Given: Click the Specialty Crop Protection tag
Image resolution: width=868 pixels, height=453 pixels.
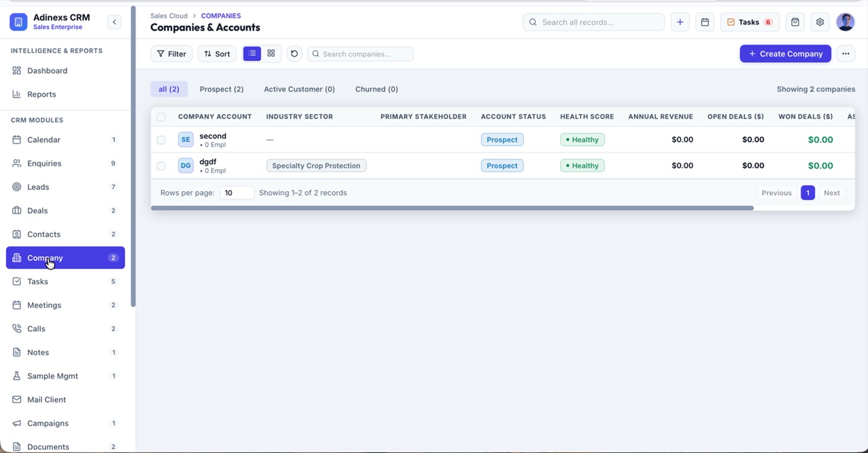Looking at the screenshot, I should click(x=316, y=166).
